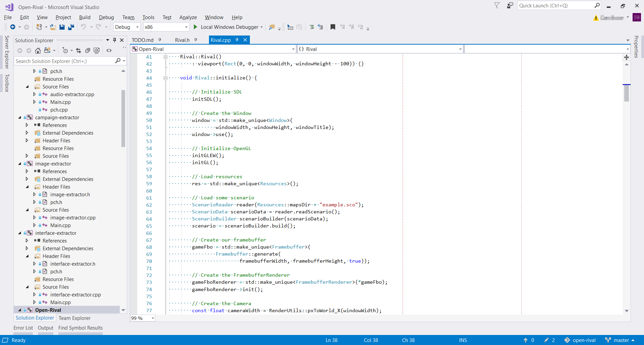Screen dimensions: 644x345
Task: Click the Save All toolbar icon
Action: (x=71, y=27)
